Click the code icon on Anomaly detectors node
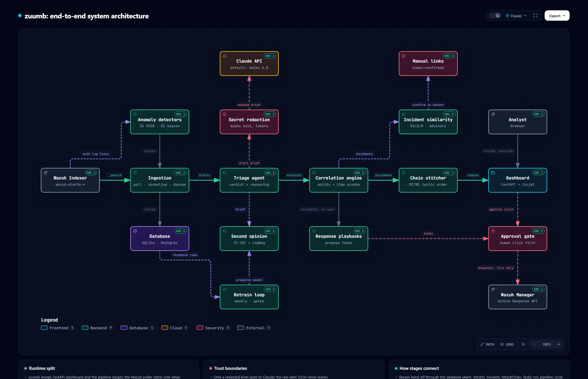Screen dimensions: 588x379 point(135,114)
